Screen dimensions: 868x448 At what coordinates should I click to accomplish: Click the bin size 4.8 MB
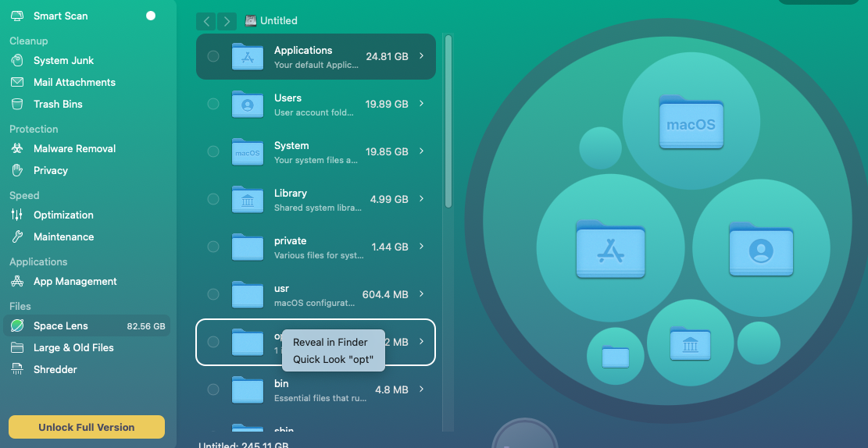pos(392,389)
